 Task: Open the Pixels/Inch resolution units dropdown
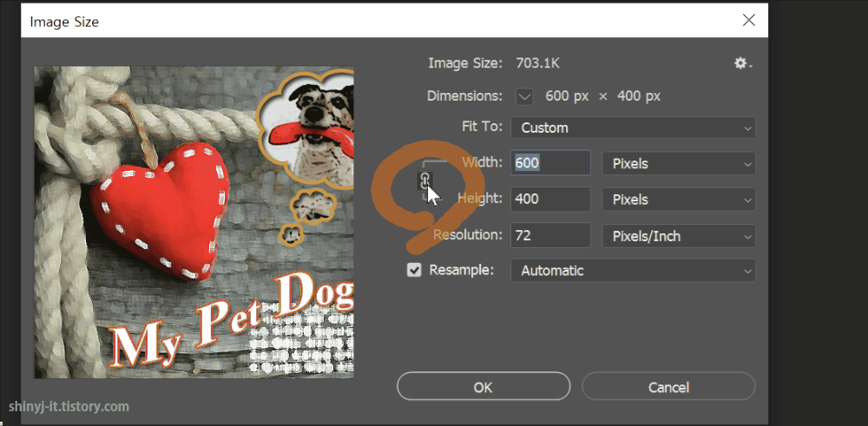679,236
